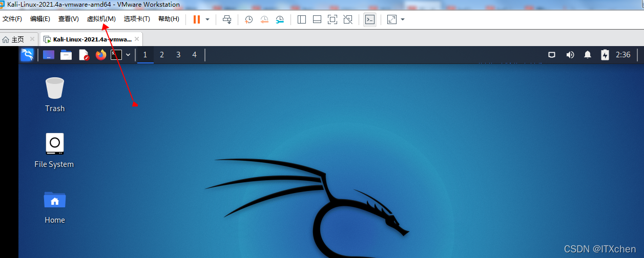Click the stretch guest display icon

click(x=392, y=19)
